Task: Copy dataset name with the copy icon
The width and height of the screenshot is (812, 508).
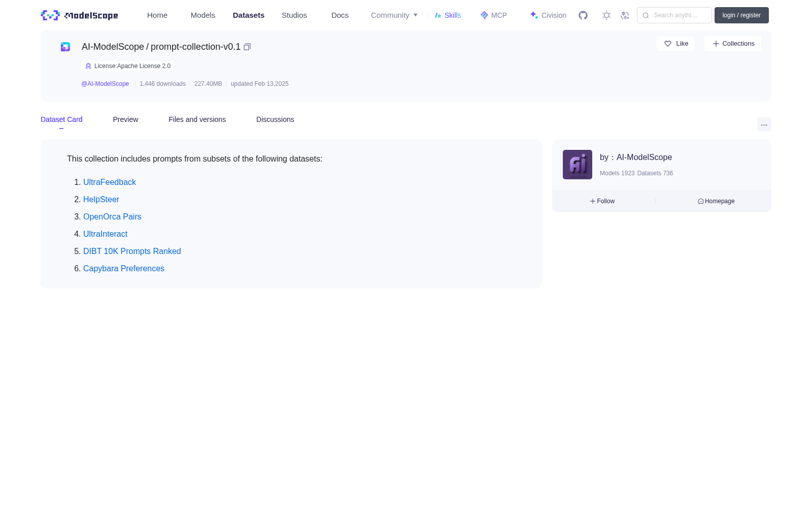Action: (247, 47)
